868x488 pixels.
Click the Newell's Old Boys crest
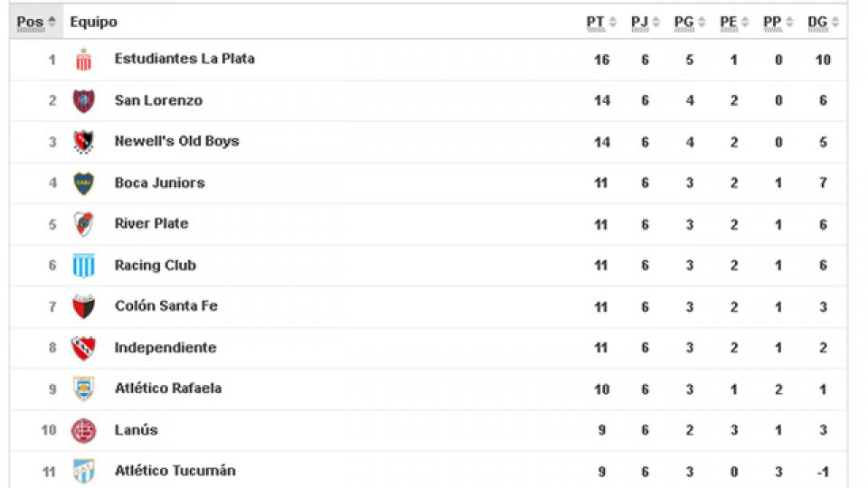[x=83, y=142]
